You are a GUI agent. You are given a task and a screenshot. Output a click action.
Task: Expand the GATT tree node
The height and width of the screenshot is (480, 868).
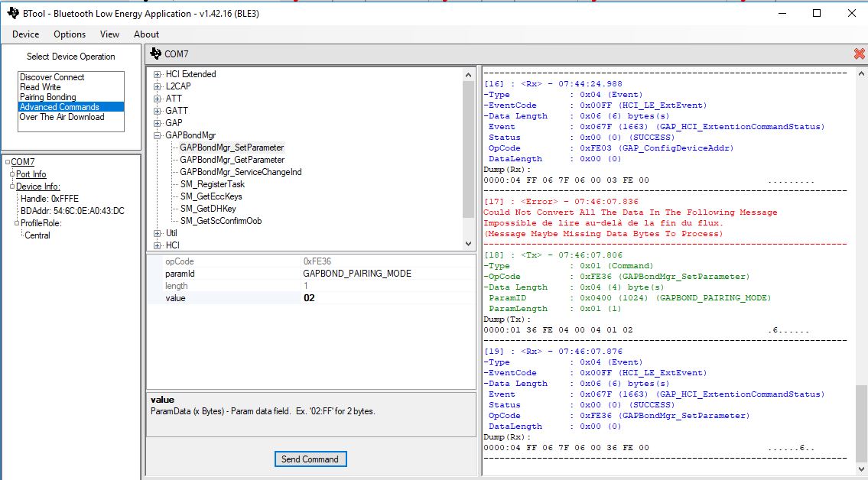[x=158, y=111]
